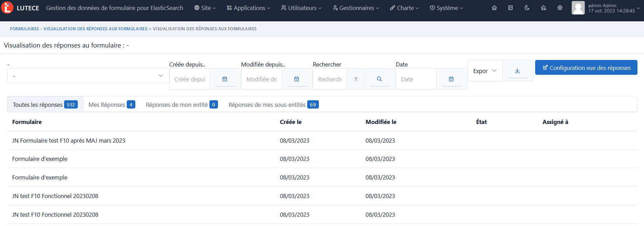Open the Export format dropdown
Image resolution: width=644 pixels, height=226 pixels.
(x=485, y=71)
